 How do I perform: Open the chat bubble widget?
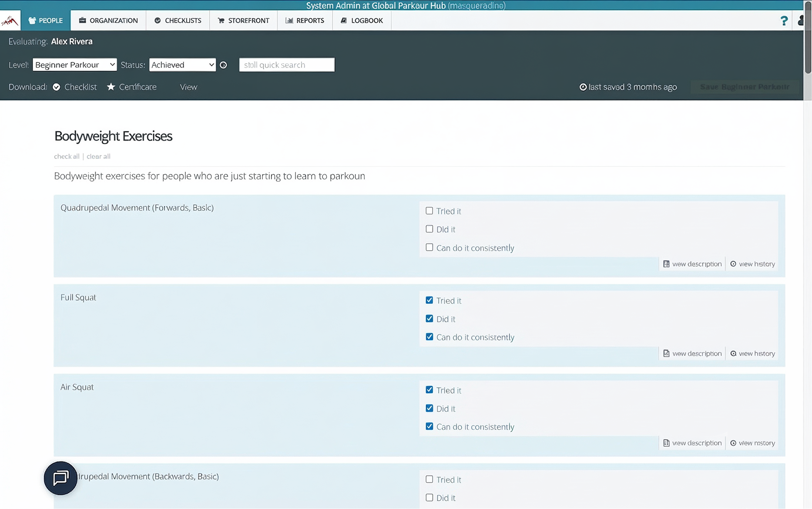[60, 478]
